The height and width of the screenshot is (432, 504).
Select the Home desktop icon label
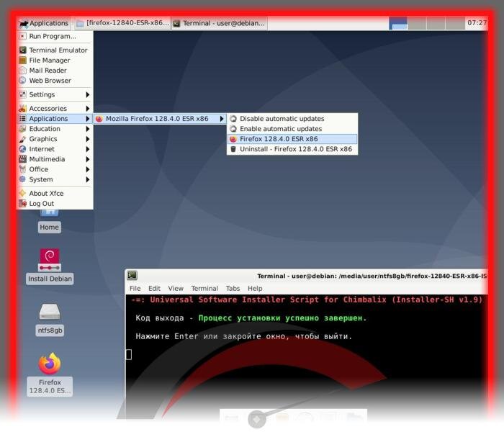[49, 228]
